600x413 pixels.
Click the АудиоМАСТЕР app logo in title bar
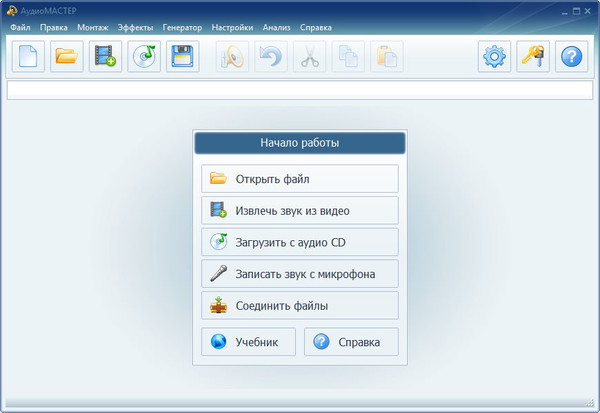11,11
